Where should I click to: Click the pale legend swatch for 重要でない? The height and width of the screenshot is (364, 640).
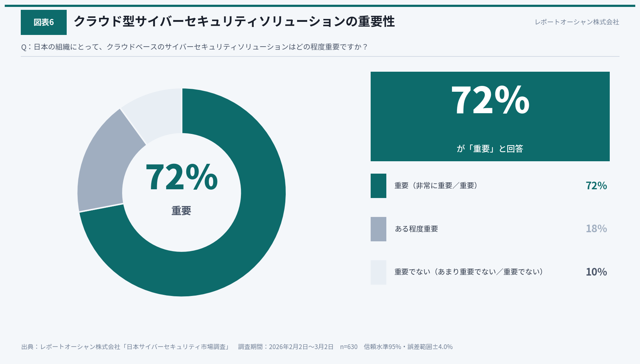[378, 272]
